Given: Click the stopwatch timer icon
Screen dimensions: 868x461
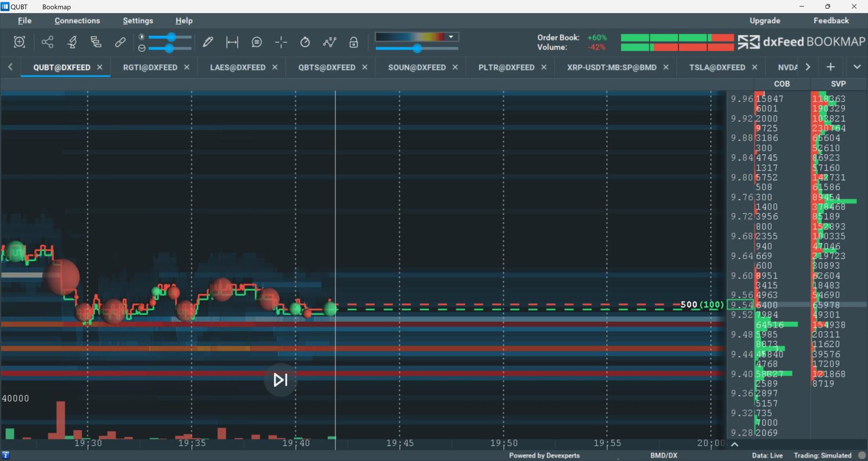Looking at the screenshot, I should click(305, 42).
